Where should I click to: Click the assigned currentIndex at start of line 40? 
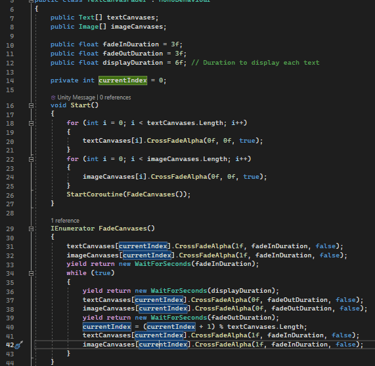coord(107,327)
